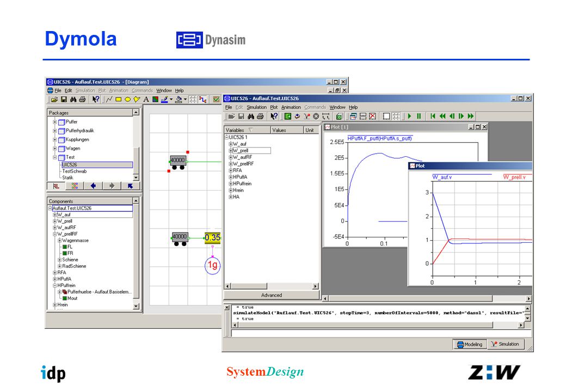The image size is (566, 392).
Task: Open file icon in Diagram window toolbar
Action: pyautogui.click(x=54, y=99)
